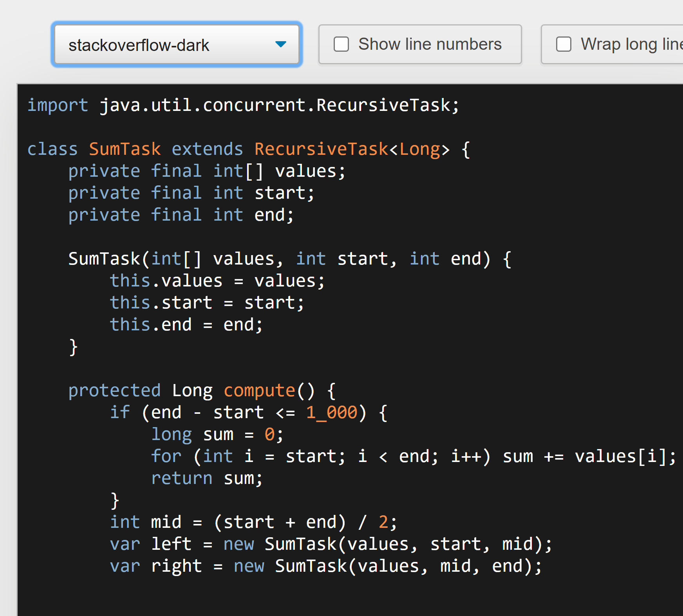This screenshot has height=616, width=683.
Task: Enable the Show line numbers checkbox
Action: tap(341, 44)
